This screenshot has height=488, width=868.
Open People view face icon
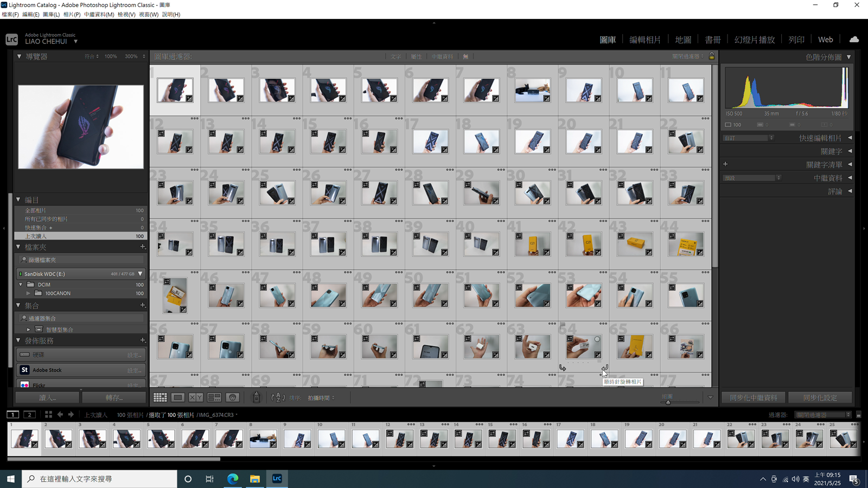click(x=233, y=397)
